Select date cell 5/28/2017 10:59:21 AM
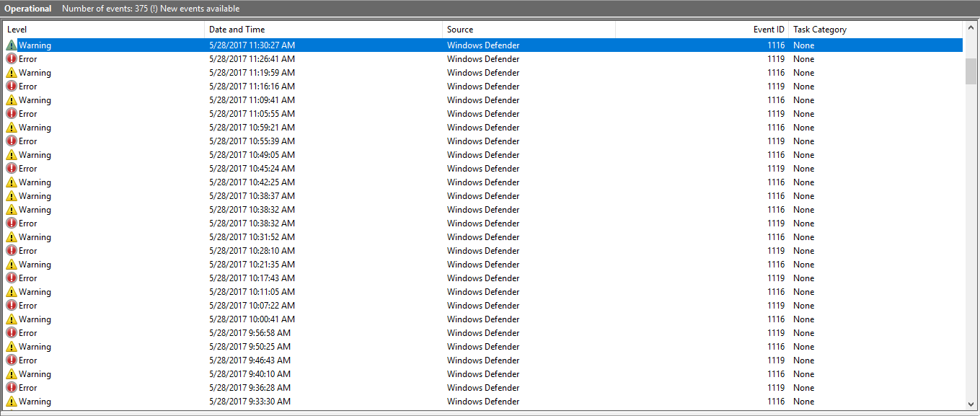This screenshot has height=416, width=980. tap(252, 128)
